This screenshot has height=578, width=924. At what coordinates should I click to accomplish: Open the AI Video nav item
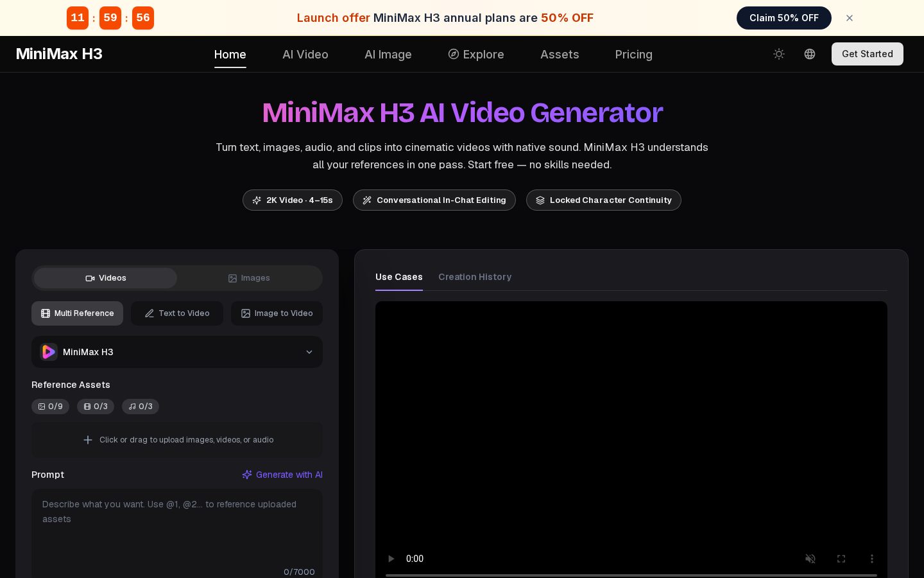tap(305, 55)
